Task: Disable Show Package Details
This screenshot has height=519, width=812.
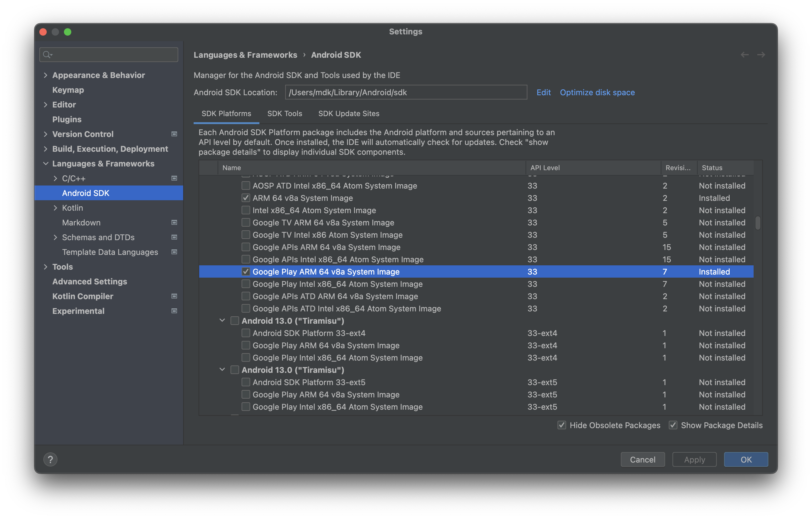Action: coord(673,425)
